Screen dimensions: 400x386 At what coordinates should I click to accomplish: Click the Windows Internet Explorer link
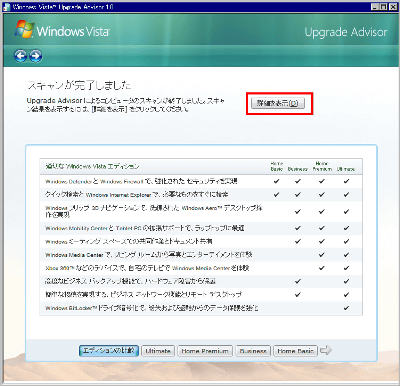click(118, 195)
